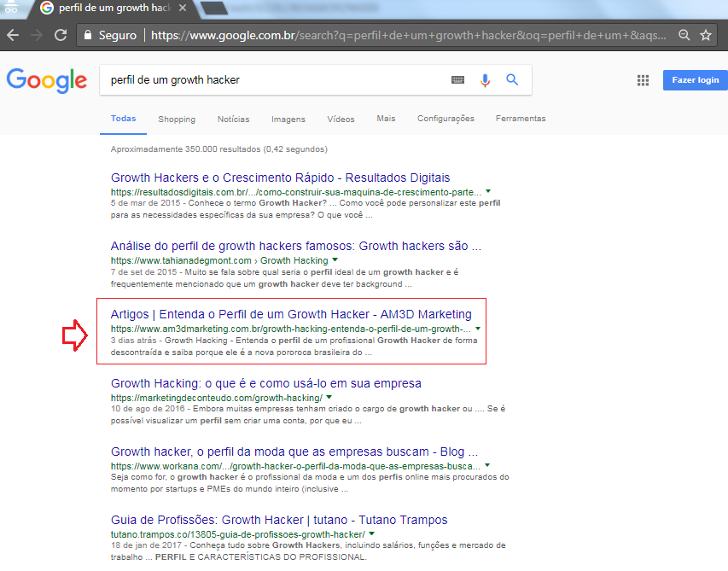Click the browser forward arrow
The height and width of the screenshot is (571, 728).
pos(37,35)
